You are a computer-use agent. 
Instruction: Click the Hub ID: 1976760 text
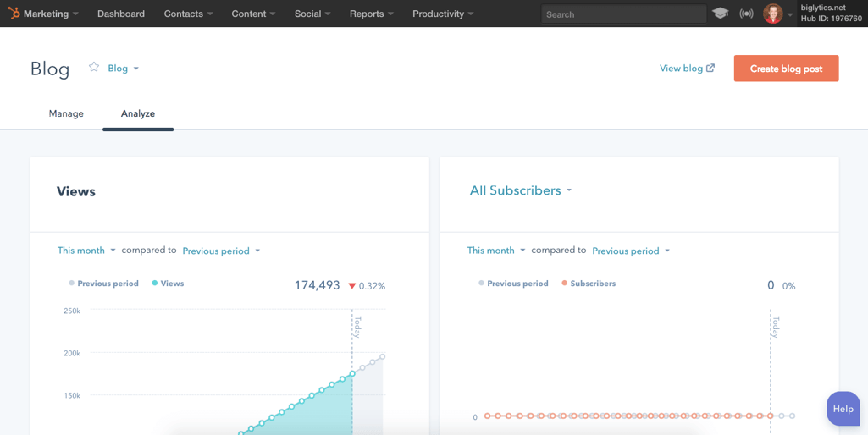coord(832,19)
